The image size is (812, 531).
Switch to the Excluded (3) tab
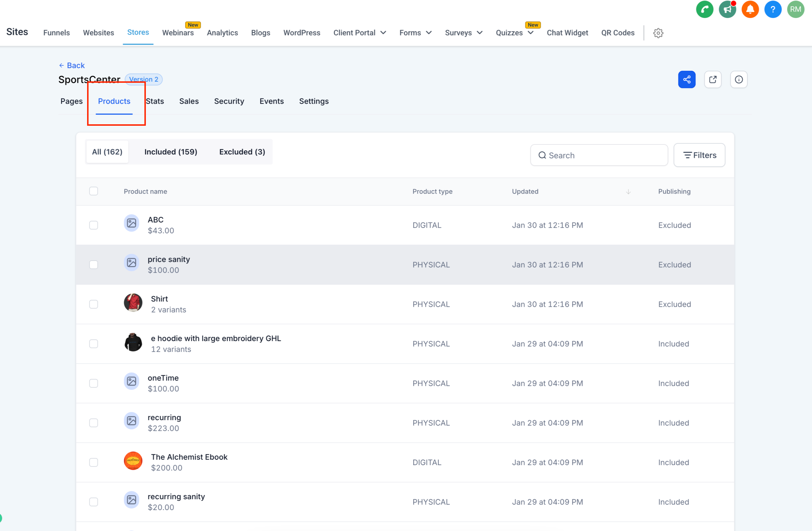click(x=242, y=152)
